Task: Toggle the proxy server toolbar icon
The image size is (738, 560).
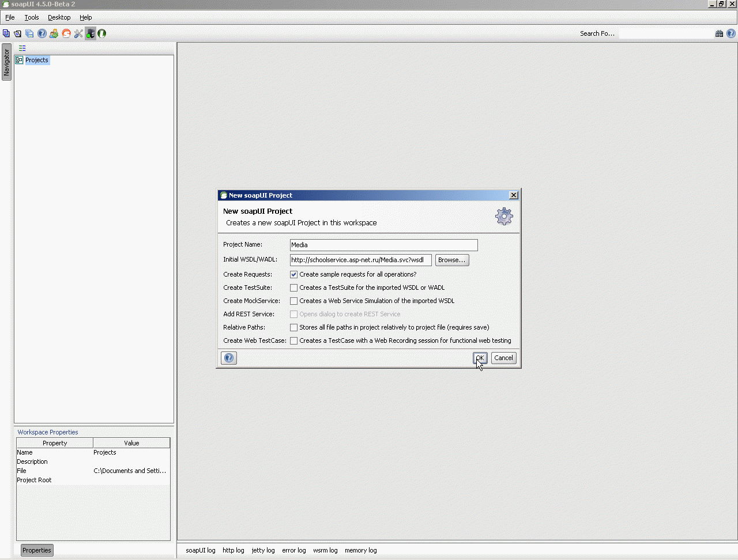Action: (x=91, y=33)
